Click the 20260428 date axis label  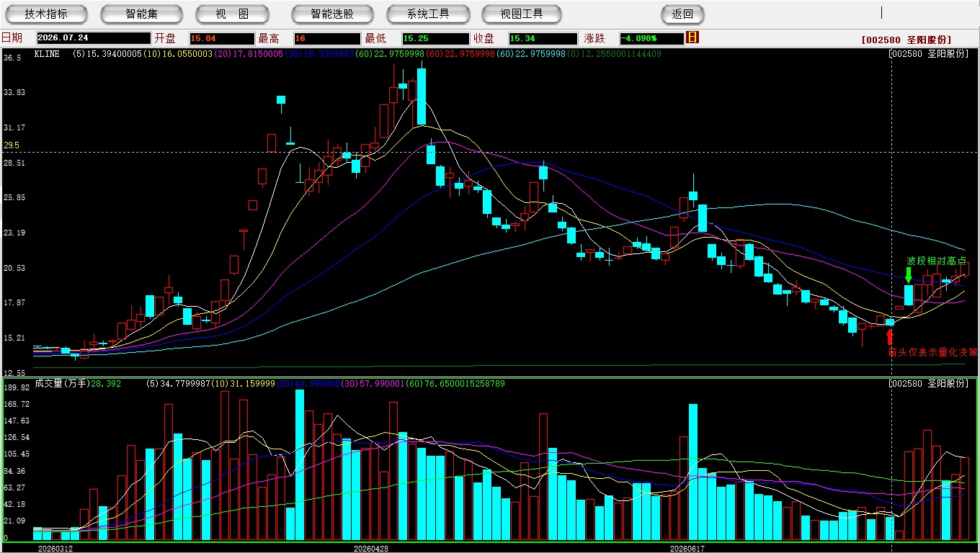click(371, 548)
